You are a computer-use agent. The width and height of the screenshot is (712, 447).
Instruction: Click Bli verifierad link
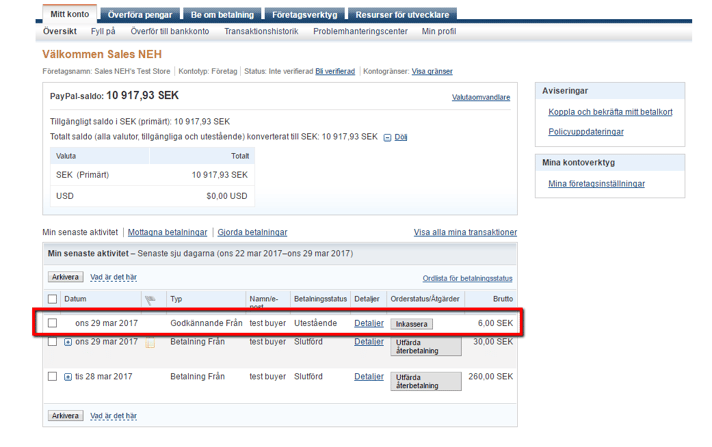(x=335, y=71)
